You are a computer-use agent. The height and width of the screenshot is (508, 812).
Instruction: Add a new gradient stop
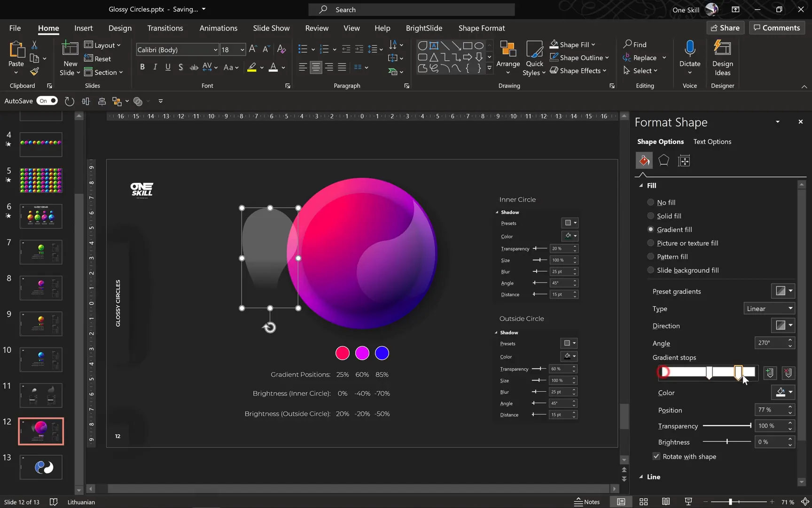[769, 373]
